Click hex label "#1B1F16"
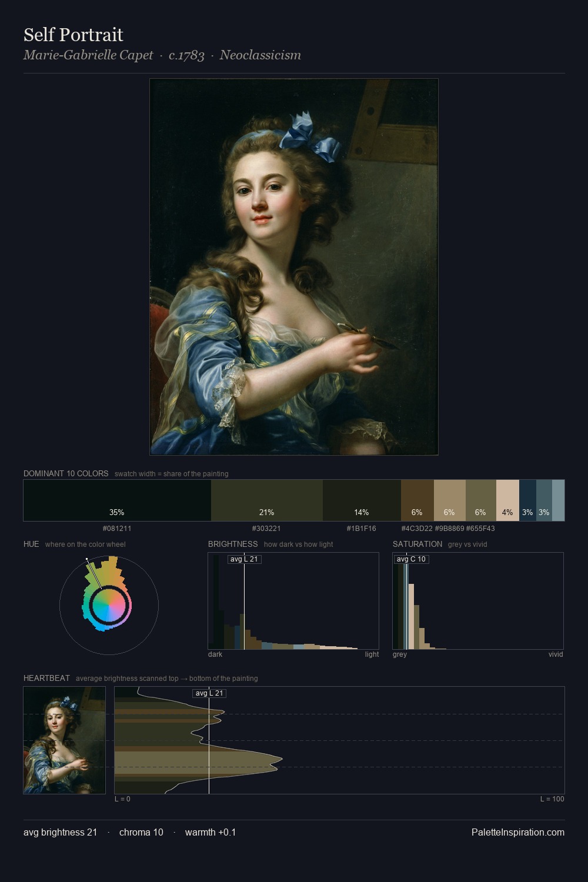Image resolution: width=588 pixels, height=882 pixels. tap(362, 529)
